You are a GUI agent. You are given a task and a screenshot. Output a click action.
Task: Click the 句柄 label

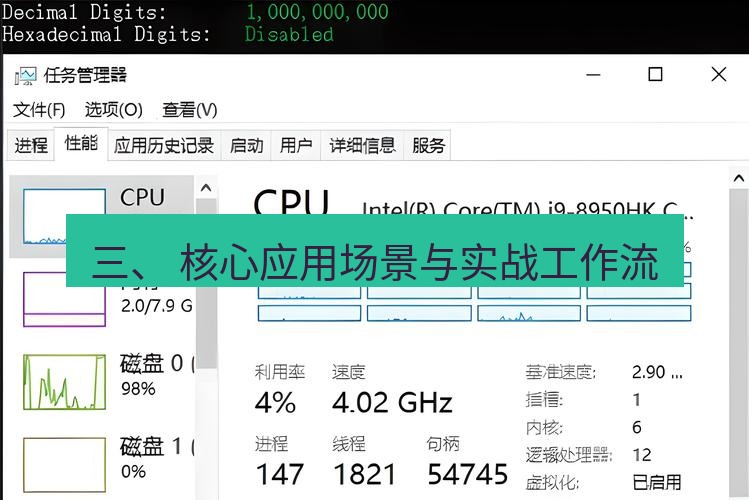(443, 444)
